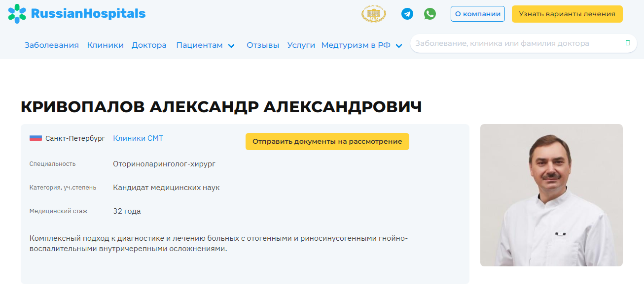The width and height of the screenshot is (644, 289).
Task: Click the Медицинский стаж label
Action: [58, 211]
